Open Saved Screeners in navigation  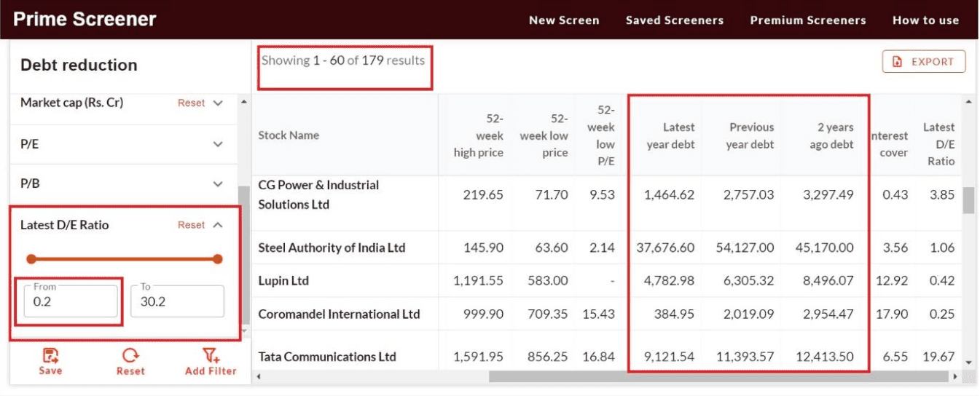[675, 20]
